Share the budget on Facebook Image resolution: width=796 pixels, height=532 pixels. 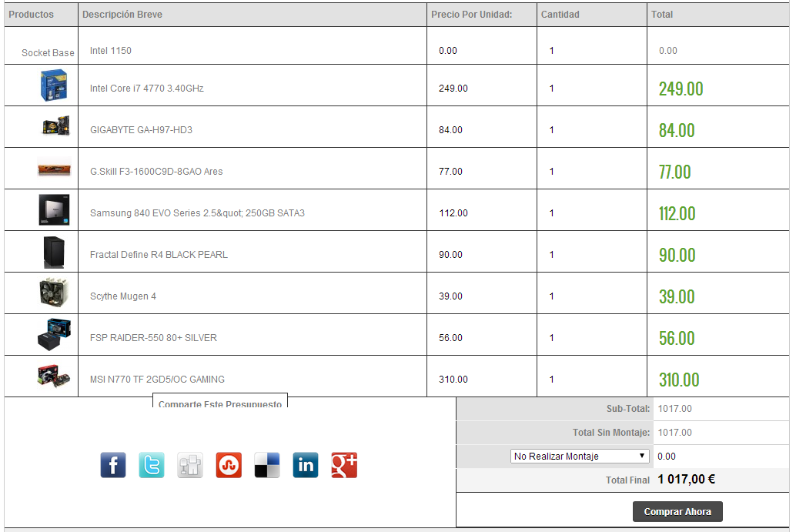(112, 465)
